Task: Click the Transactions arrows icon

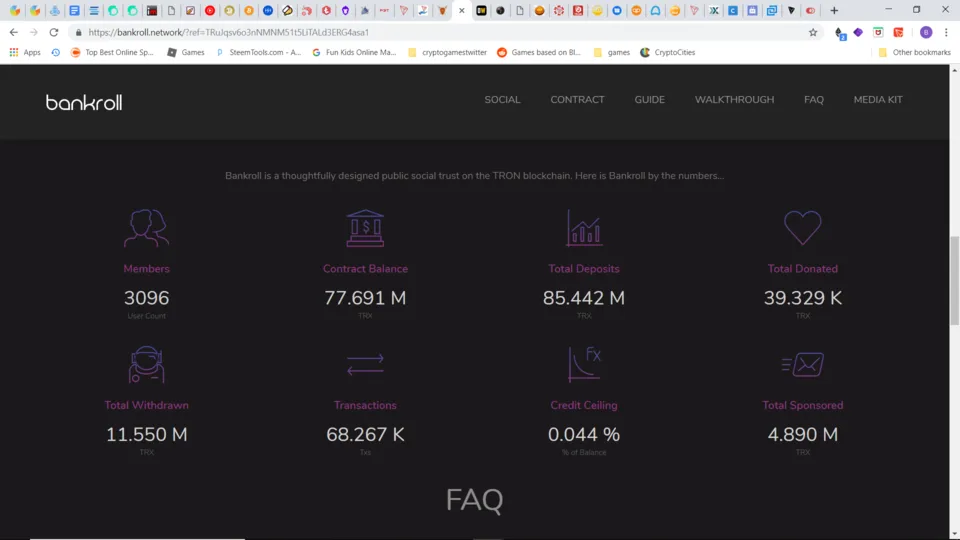Action: point(365,364)
